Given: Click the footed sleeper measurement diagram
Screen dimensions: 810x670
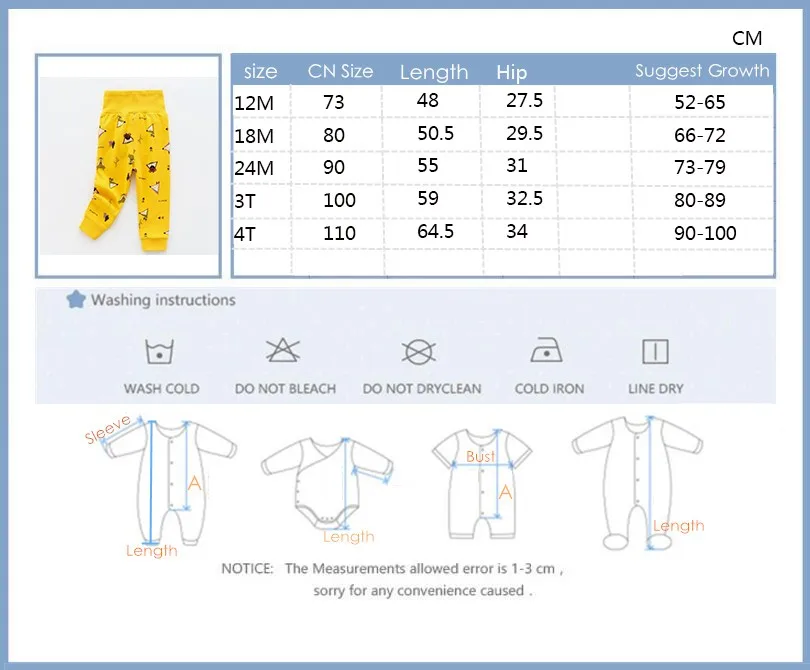Looking at the screenshot, I should 637,483.
